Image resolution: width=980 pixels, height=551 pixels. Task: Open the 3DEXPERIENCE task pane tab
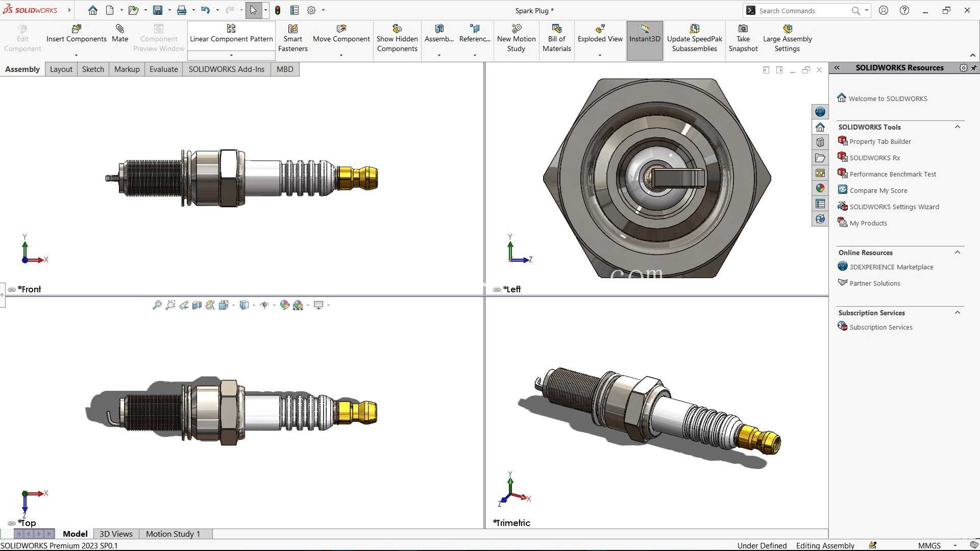click(820, 112)
